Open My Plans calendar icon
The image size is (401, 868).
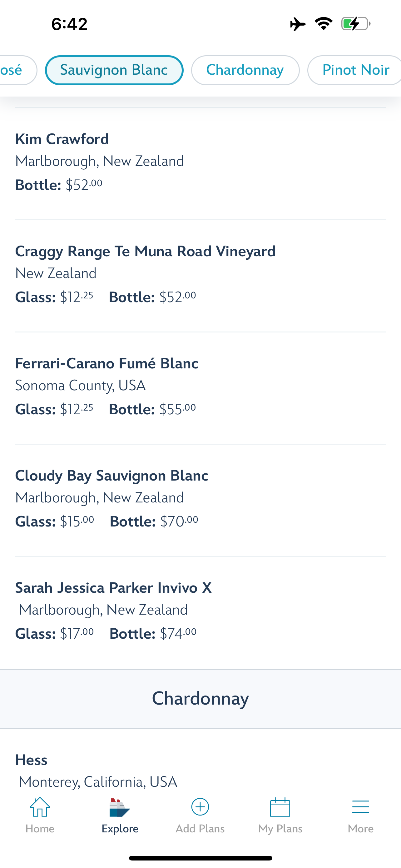click(280, 807)
